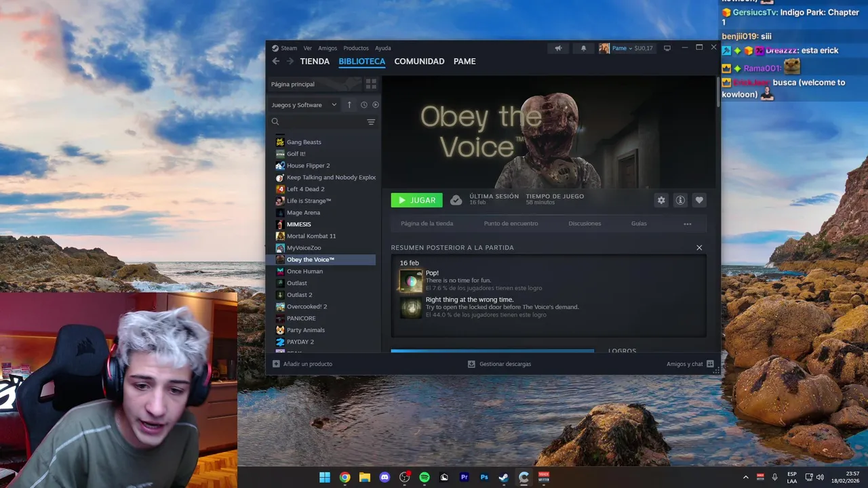Image resolution: width=868 pixels, height=488 pixels.
Task: Open the Ayuda menu
Action: [383, 48]
